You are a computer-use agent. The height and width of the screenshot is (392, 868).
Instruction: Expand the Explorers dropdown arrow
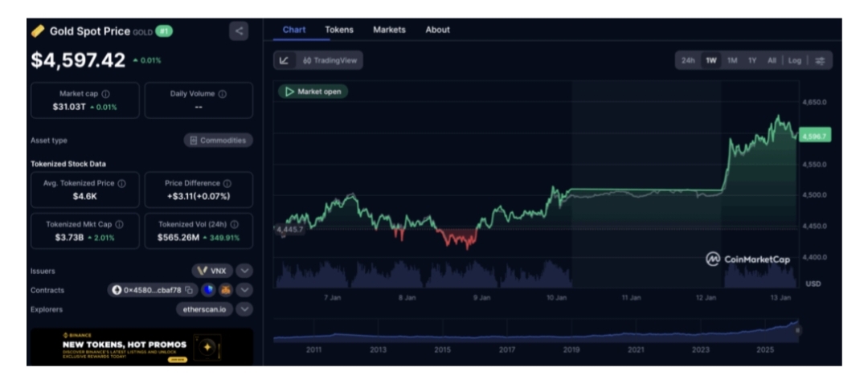tap(245, 308)
